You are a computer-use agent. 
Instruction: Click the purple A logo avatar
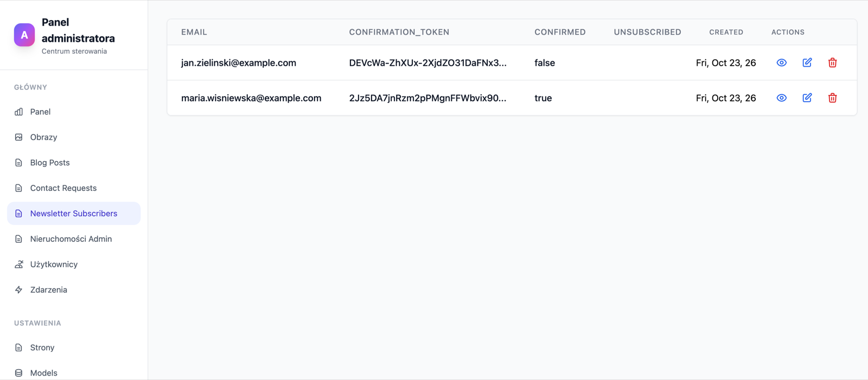tap(24, 35)
